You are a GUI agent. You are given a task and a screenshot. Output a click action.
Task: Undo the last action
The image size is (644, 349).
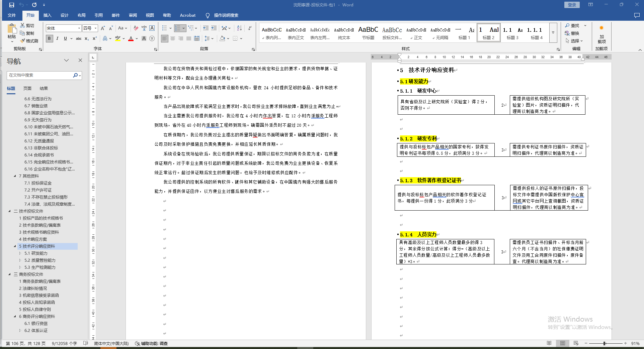21,5
